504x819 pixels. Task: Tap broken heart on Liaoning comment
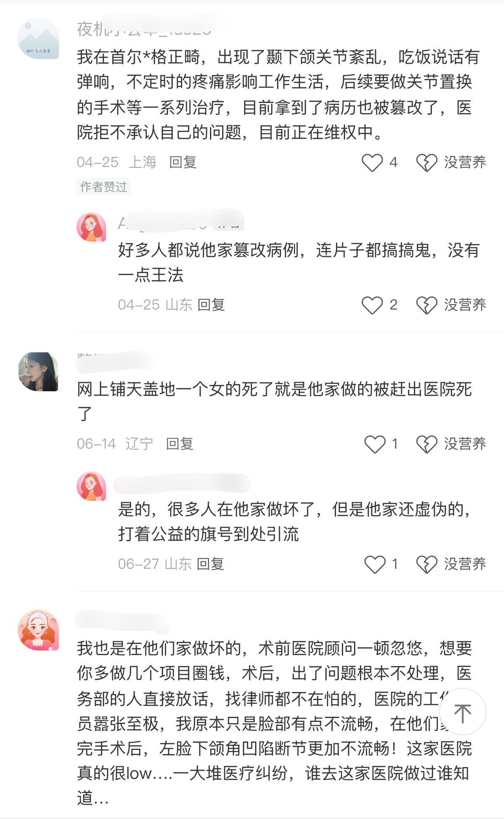[x=427, y=444]
